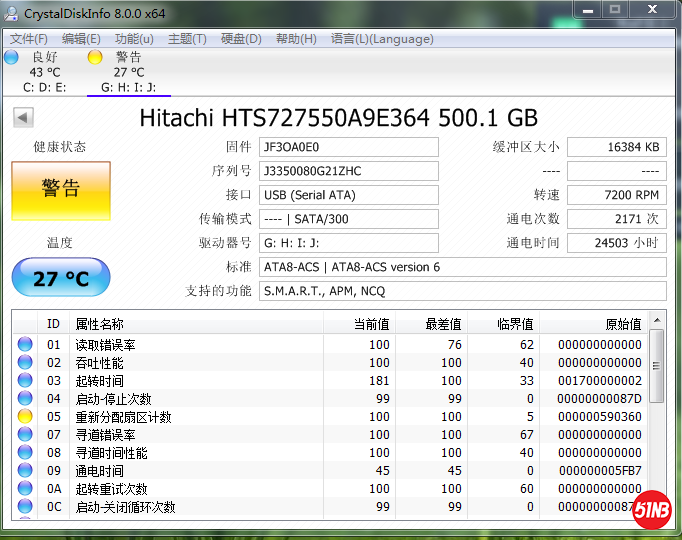The width and height of the screenshot is (682, 540).
Task: Select the yellow warning disk G: H: I: J:
Action: click(128, 72)
